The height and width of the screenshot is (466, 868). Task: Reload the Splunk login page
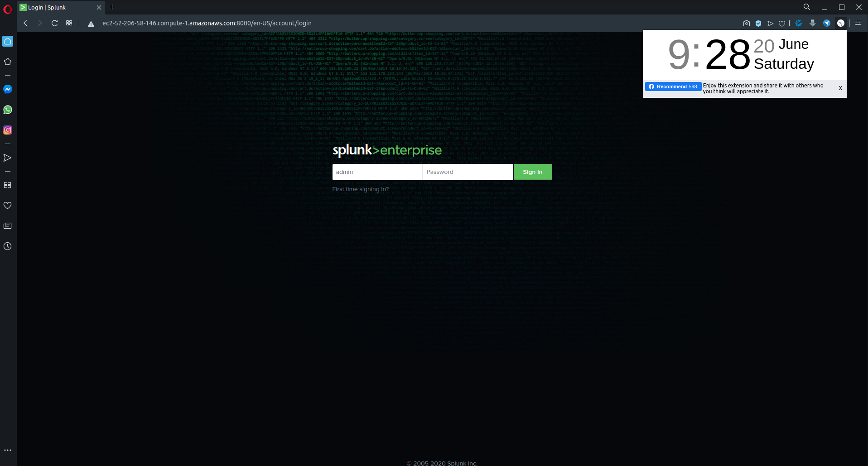[54, 23]
